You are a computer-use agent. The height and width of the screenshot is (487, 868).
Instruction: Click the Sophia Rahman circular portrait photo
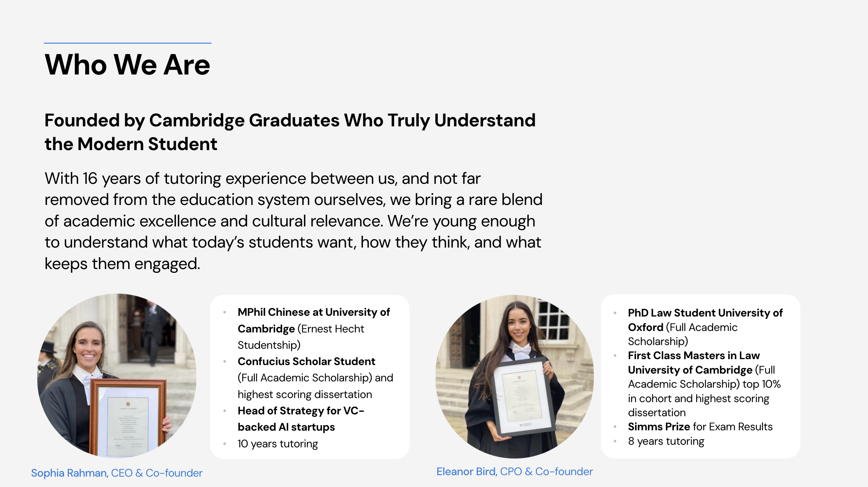117,376
